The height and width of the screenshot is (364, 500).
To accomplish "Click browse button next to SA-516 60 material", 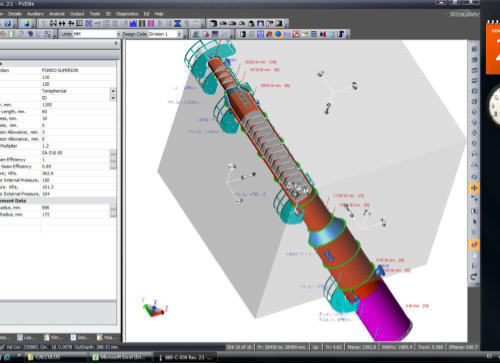I will click(x=113, y=153).
